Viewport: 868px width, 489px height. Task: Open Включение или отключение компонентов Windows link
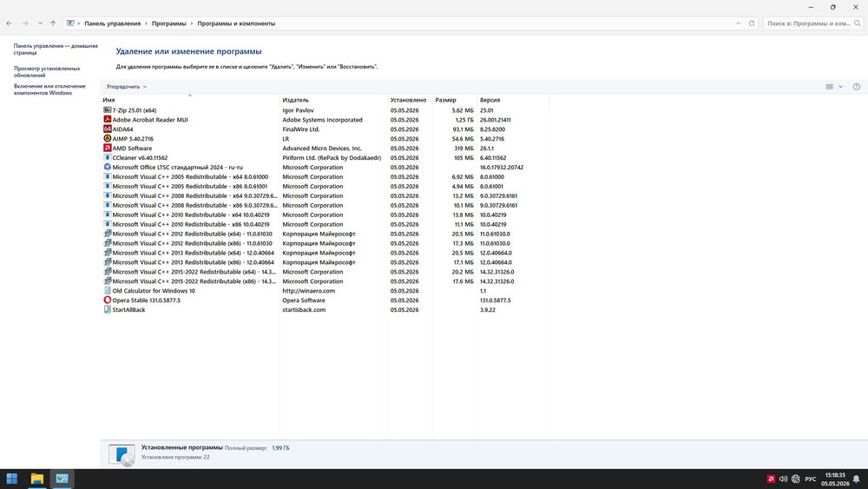tap(49, 89)
